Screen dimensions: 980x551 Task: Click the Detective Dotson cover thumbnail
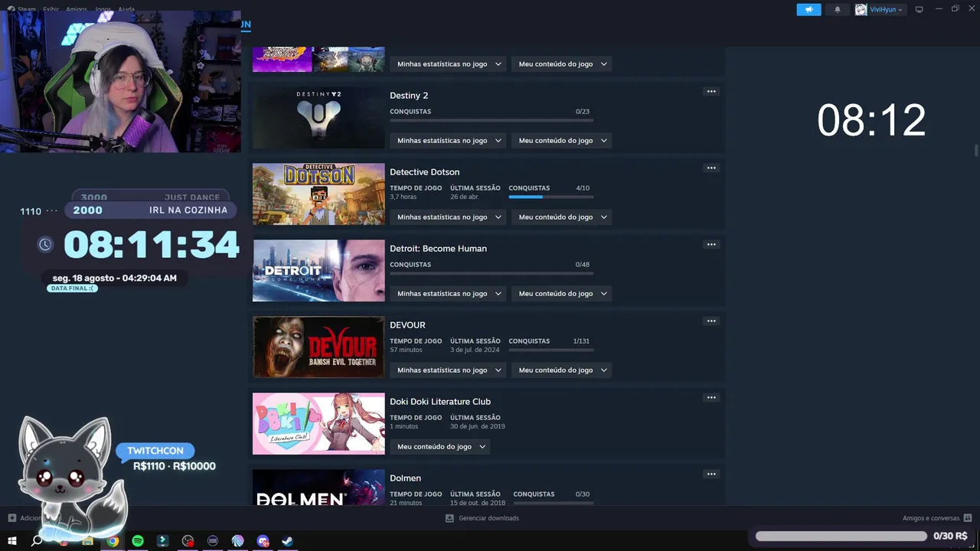pos(318,194)
